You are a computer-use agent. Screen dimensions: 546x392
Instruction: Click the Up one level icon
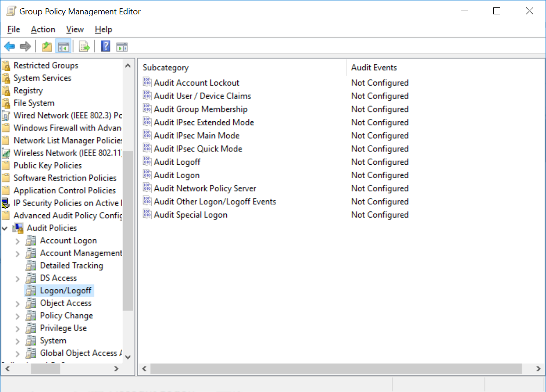(46, 46)
